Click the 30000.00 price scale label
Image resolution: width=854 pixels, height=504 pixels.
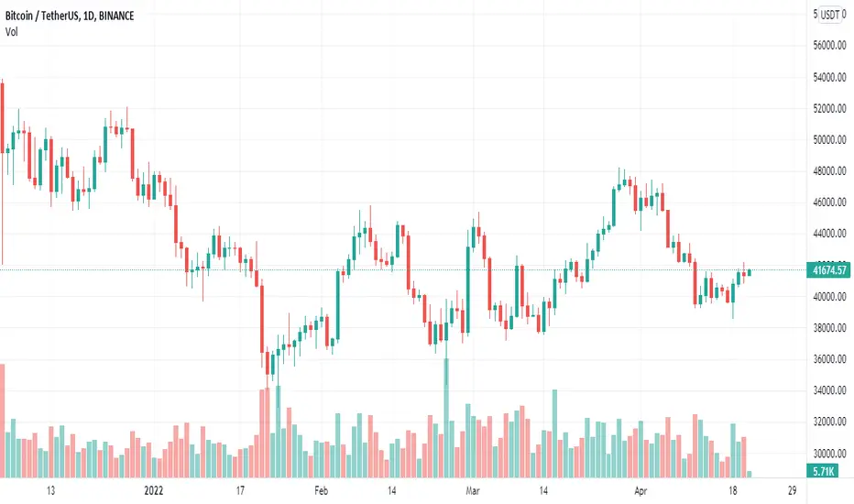(x=829, y=454)
